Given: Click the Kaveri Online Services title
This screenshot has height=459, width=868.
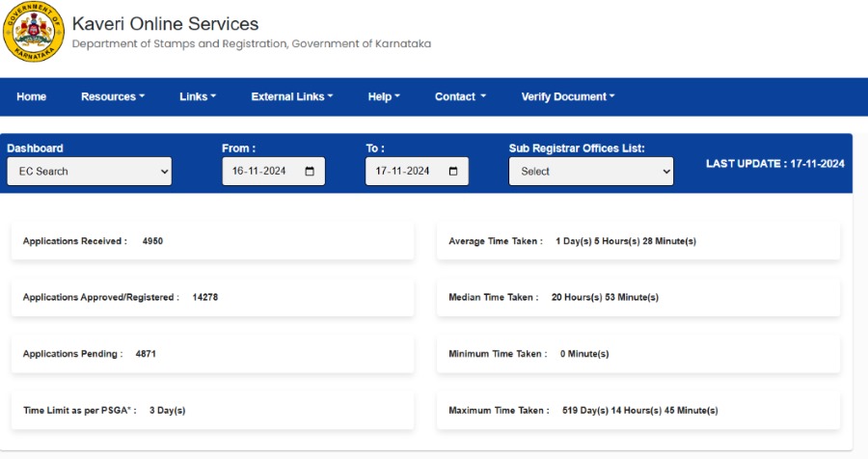Looking at the screenshot, I should click(166, 24).
